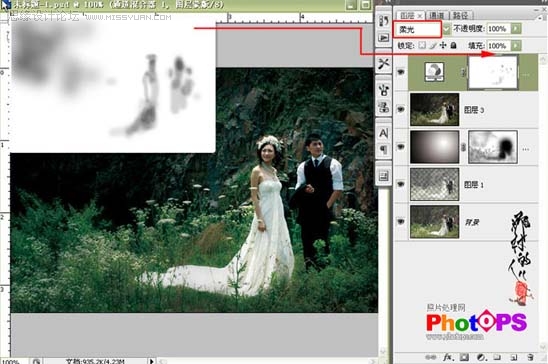Open the Paragraph panel icon
The image size is (548, 364).
pos(383,150)
